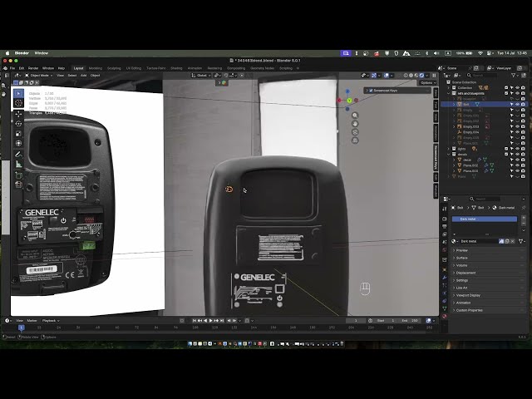Select the Move tool

pos(18,114)
